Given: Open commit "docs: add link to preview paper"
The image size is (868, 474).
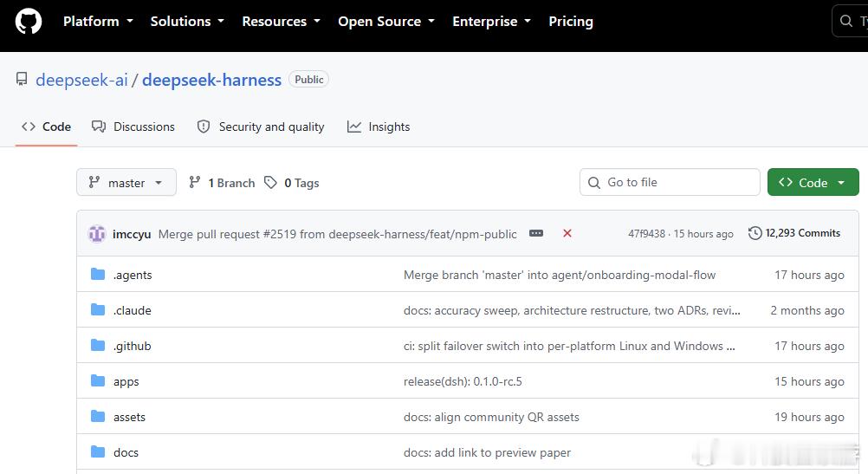Looking at the screenshot, I should 487,452.
